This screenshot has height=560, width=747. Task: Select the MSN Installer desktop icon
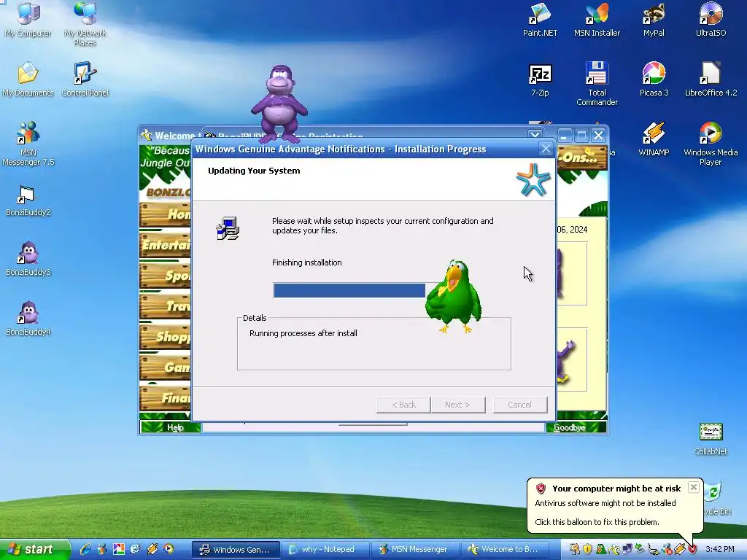pyautogui.click(x=597, y=19)
